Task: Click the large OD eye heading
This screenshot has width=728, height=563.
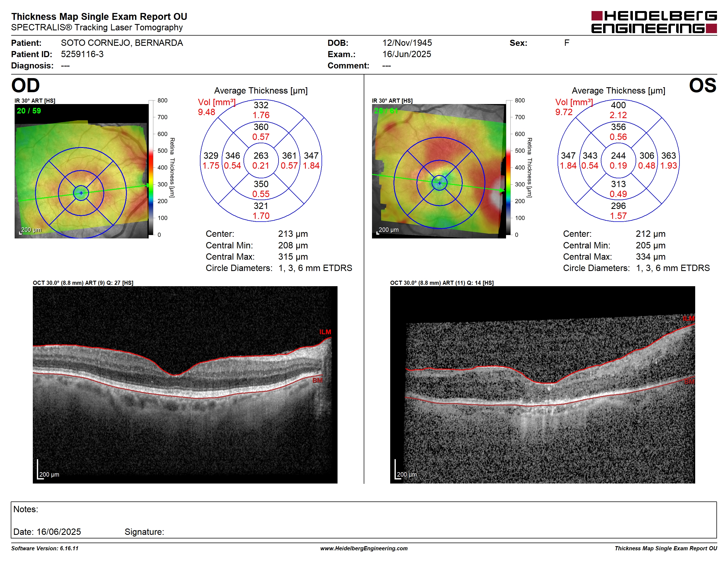Action: click(x=25, y=85)
